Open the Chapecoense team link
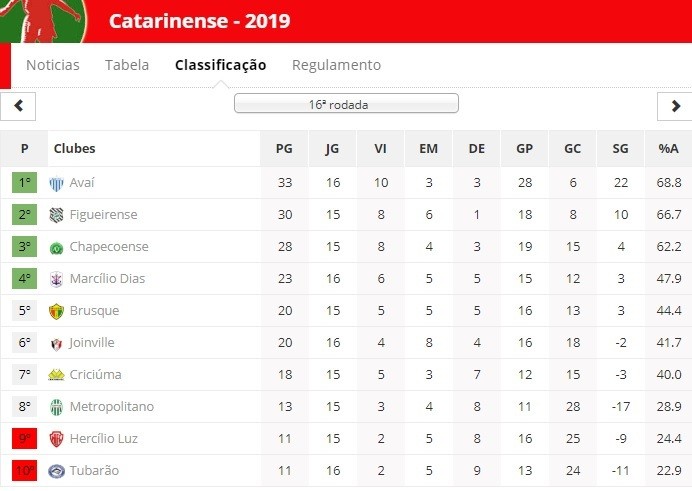Screen dimensions: 692x491 click(x=109, y=247)
